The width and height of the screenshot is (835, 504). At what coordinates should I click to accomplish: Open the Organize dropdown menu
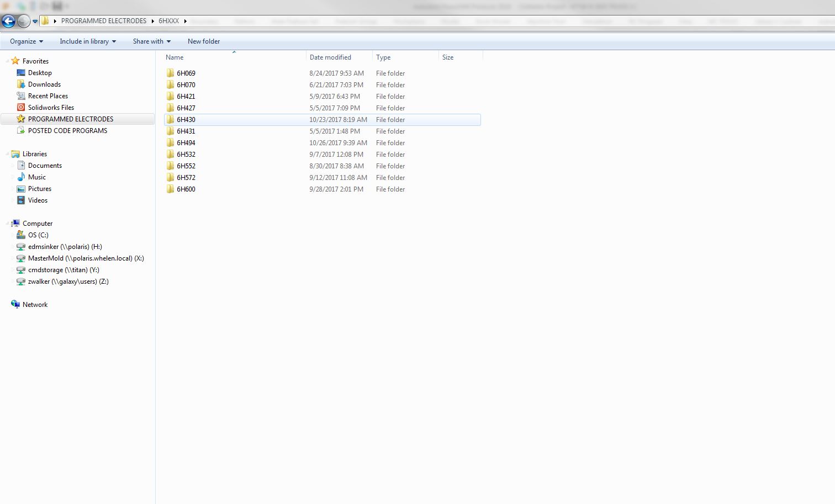click(x=25, y=41)
